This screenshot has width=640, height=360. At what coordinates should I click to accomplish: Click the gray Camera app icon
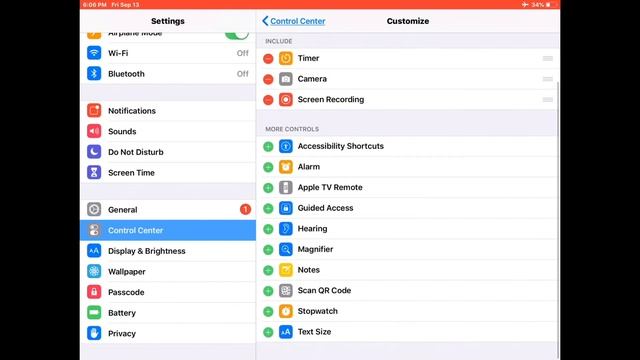point(286,79)
